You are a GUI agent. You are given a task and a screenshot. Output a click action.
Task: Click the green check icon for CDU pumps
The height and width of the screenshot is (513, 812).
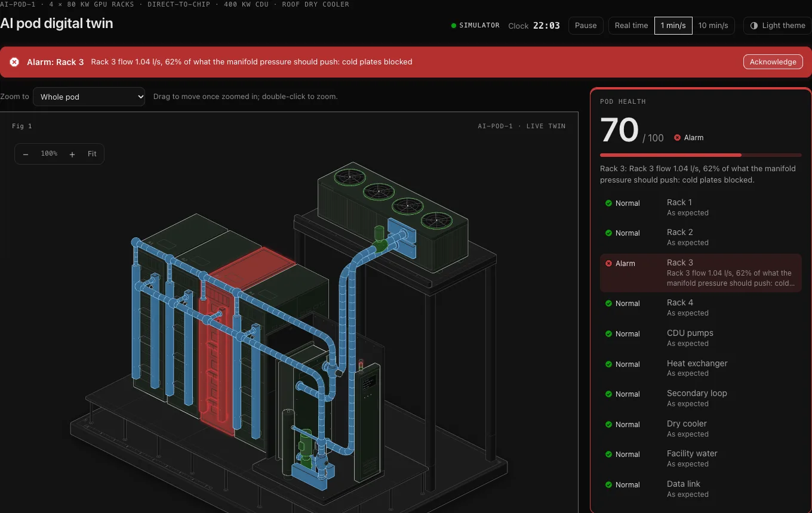[x=608, y=334]
